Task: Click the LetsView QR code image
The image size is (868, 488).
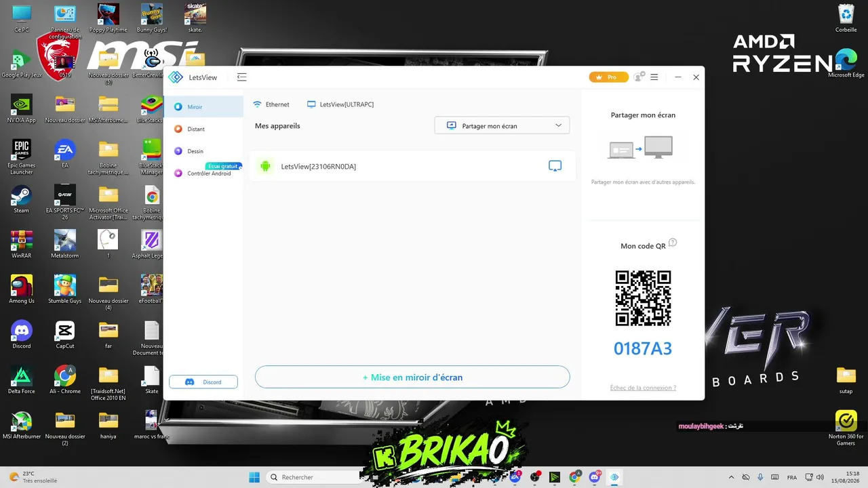Action: click(x=643, y=298)
